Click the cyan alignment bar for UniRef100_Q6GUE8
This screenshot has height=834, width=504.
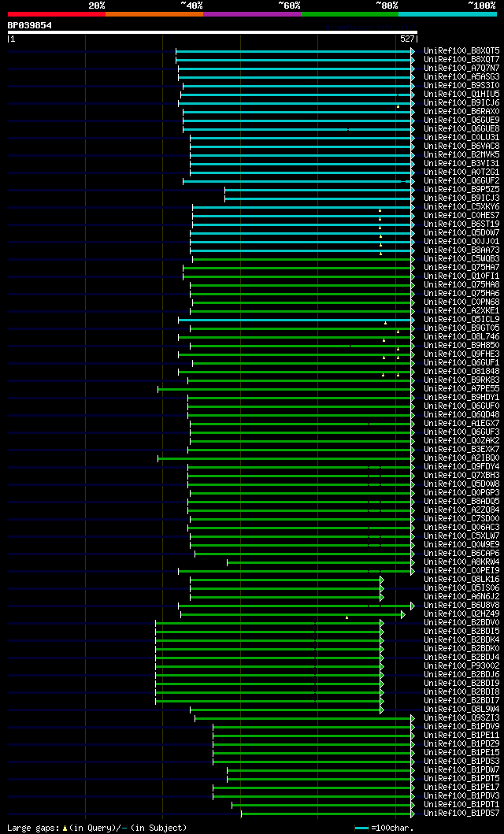(x=298, y=129)
